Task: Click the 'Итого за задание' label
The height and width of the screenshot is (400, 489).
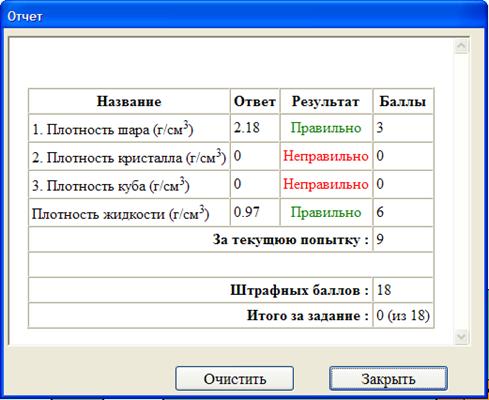Action: pyautogui.click(x=307, y=315)
